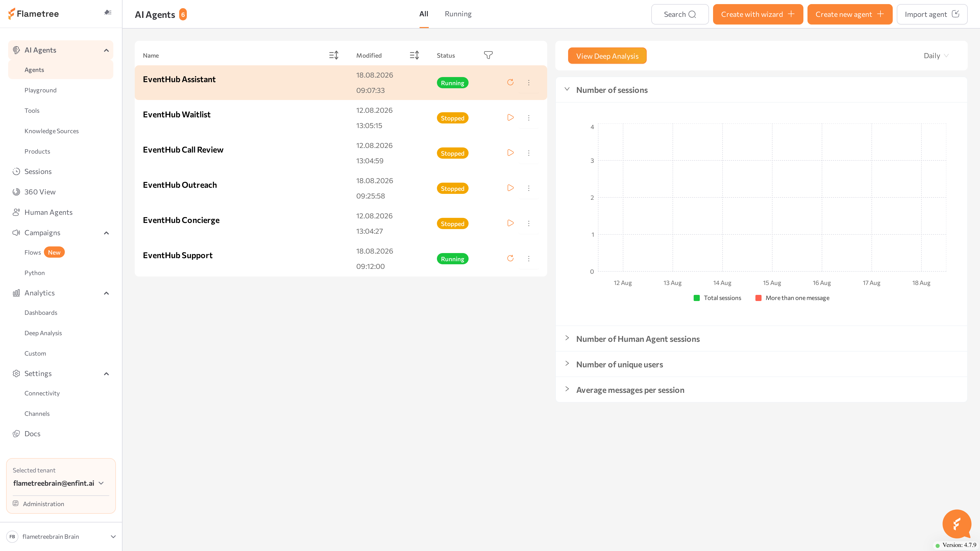980x551 pixels.
Task: Toggle More than one message legend swatch
Action: [x=758, y=298]
